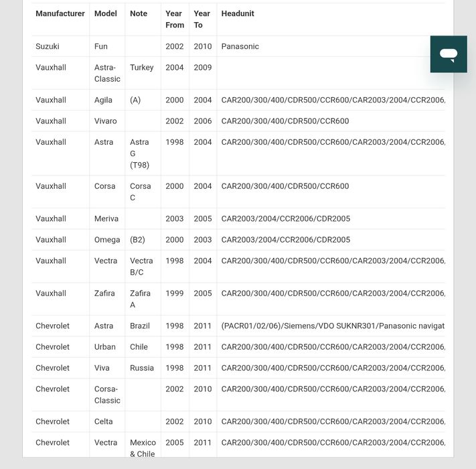Select the Celta model cell

coord(104,421)
